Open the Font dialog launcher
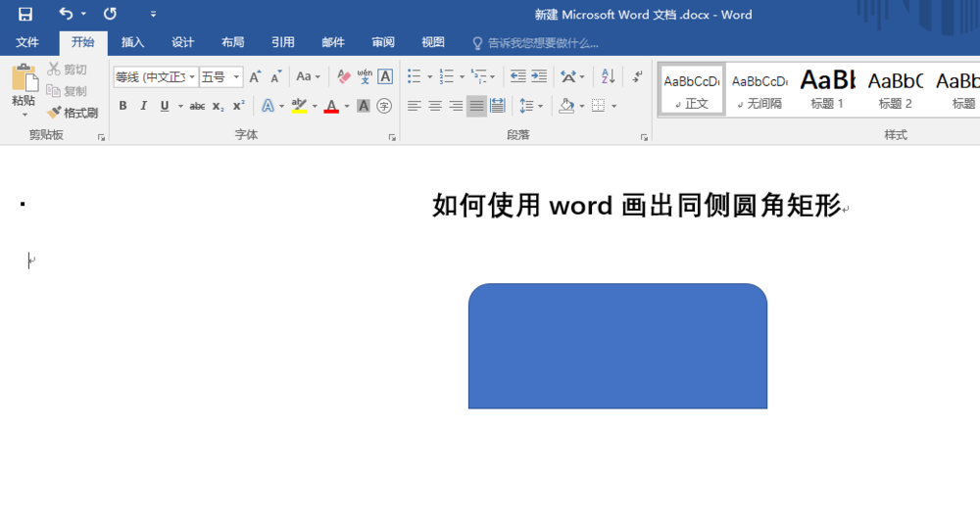980x527 pixels. [x=393, y=137]
